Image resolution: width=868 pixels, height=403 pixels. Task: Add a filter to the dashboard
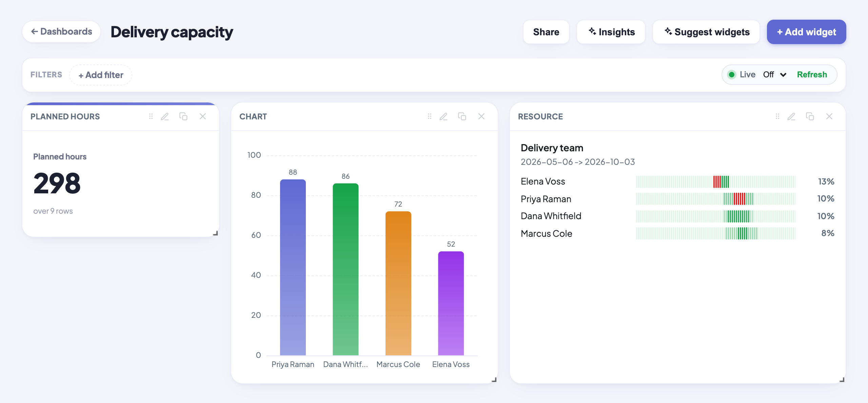(101, 75)
